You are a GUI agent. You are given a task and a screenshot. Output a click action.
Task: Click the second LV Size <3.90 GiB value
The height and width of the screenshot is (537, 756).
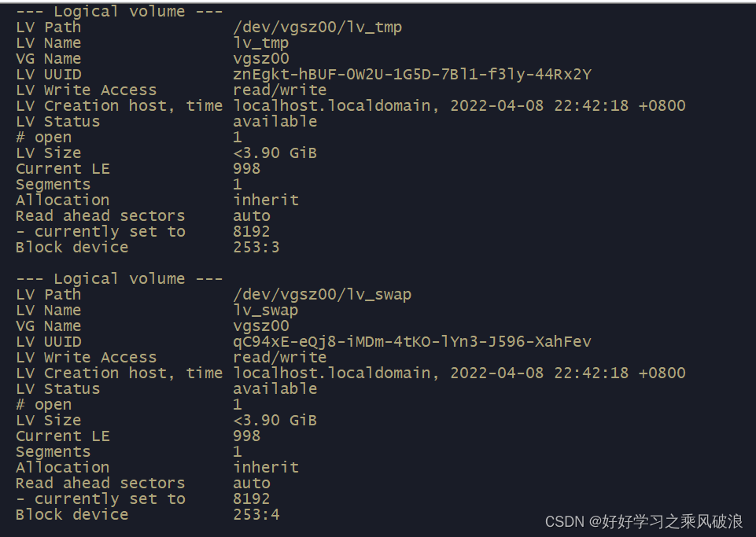tap(275, 420)
